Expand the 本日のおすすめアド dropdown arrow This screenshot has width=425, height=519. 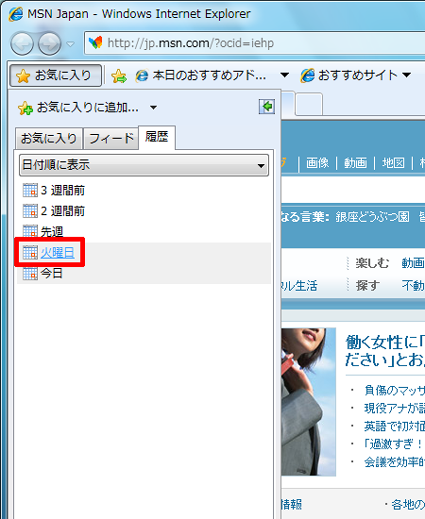[284, 75]
